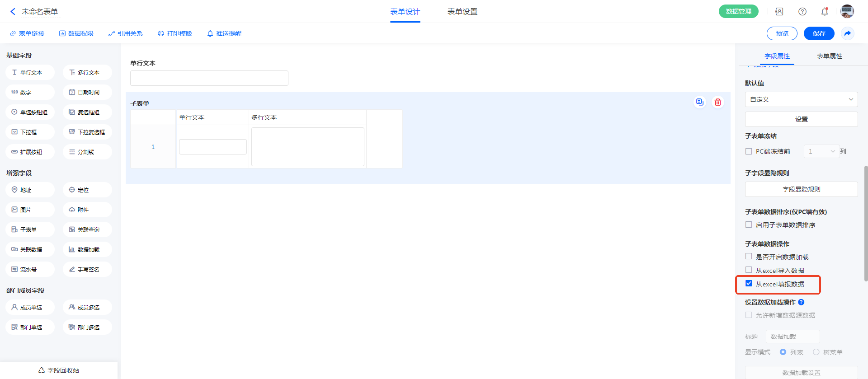Select the 手写签名 field
The height and width of the screenshot is (379, 868).
(87, 270)
